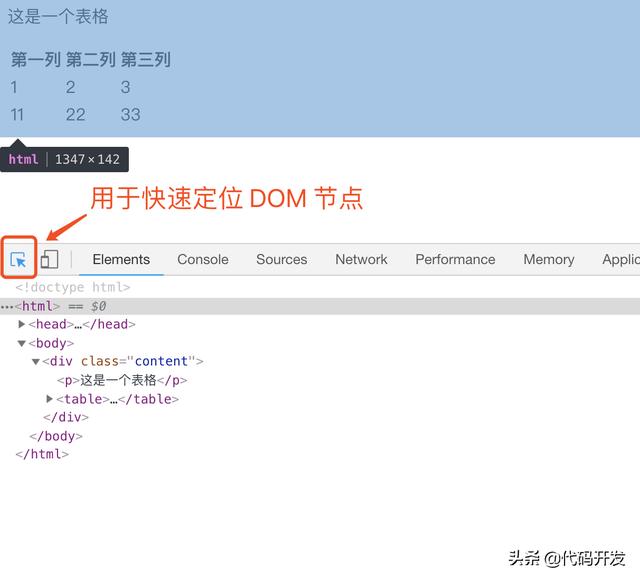Select the closing </div> tag
This screenshot has height=581, width=640.
[x=66, y=417]
